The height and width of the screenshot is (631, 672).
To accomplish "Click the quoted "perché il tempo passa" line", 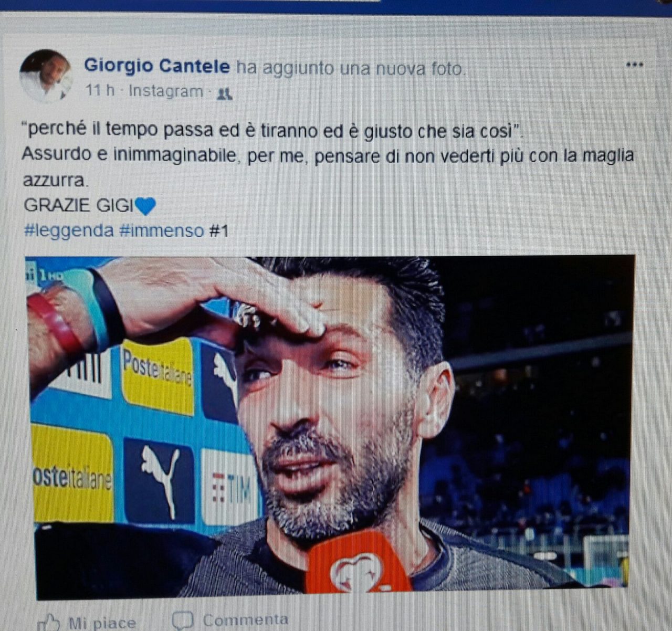I will pos(273,130).
